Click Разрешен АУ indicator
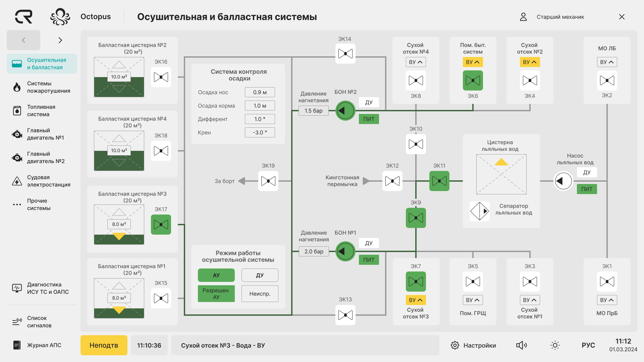Viewport: 644px width, 362px height. tap(216, 294)
